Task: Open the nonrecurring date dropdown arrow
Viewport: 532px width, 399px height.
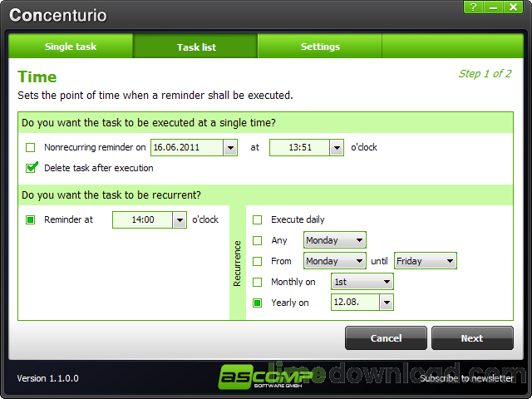Action: pos(230,148)
